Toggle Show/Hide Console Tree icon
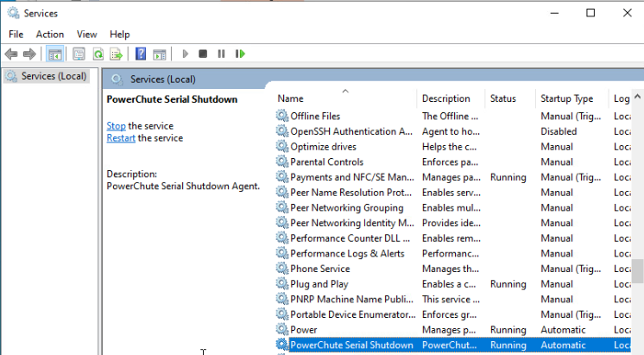This screenshot has width=644, height=355. [55, 54]
